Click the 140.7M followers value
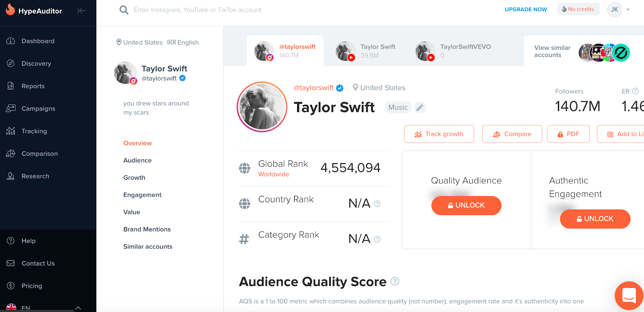Image resolution: width=644 pixels, height=312 pixels. coord(578,107)
